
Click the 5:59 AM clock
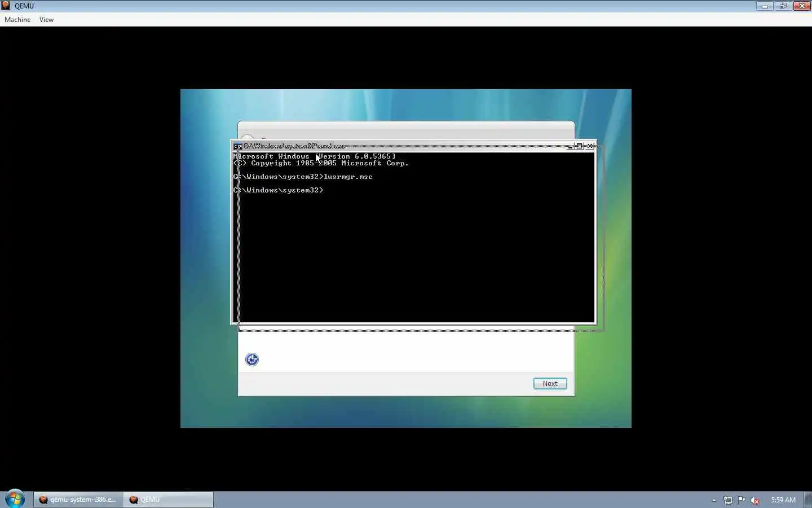(x=783, y=500)
